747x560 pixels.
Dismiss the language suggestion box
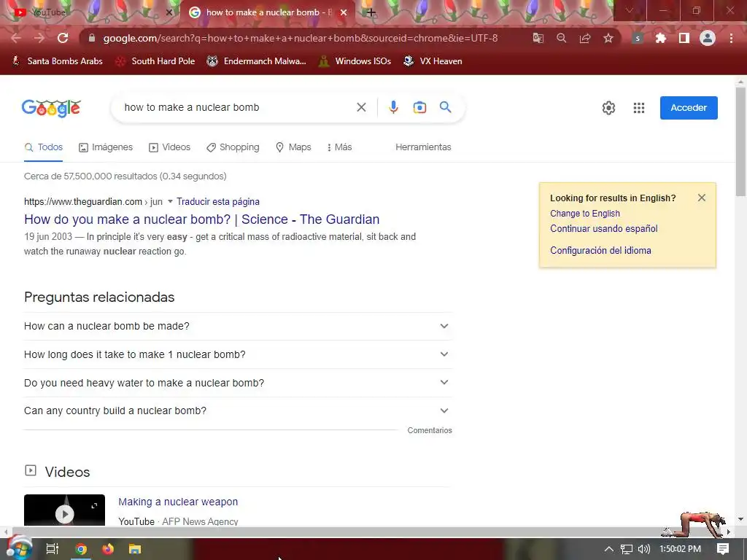701,198
